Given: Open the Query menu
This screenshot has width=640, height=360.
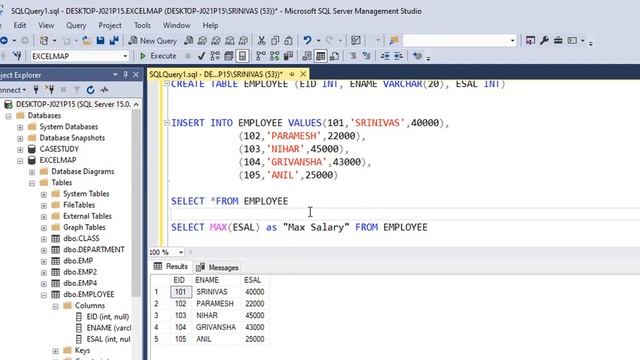Looking at the screenshot, I should coord(76,25).
